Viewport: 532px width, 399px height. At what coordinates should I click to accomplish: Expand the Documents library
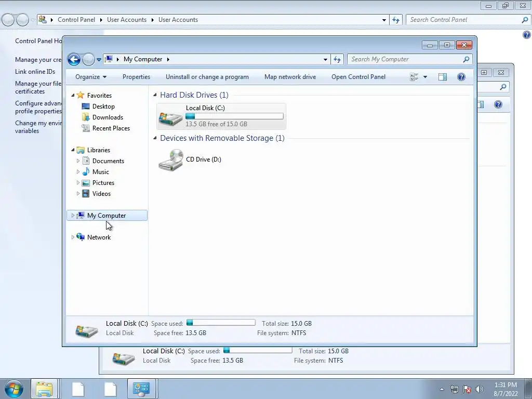[78, 161]
